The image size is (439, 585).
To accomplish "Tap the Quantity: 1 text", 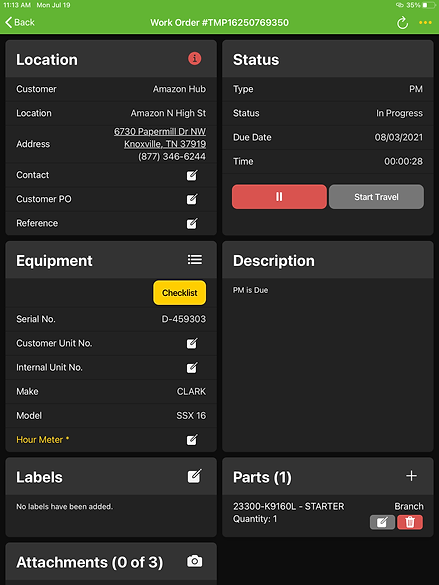I will click(255, 519).
